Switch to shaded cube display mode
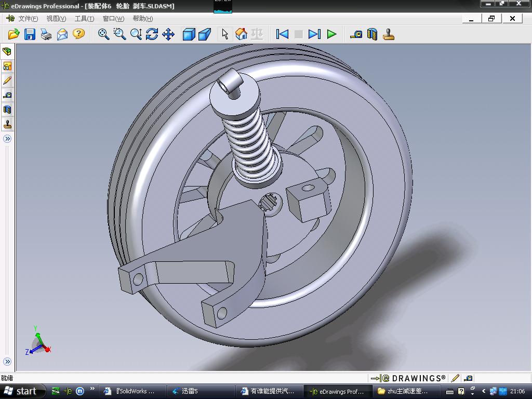532x399 pixels. 189,34
